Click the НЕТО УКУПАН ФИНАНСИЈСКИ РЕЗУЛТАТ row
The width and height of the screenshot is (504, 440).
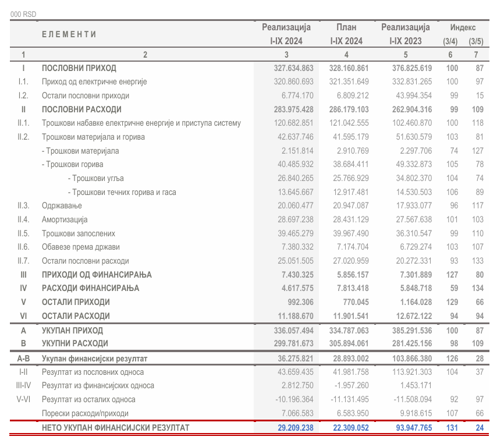point(116,427)
